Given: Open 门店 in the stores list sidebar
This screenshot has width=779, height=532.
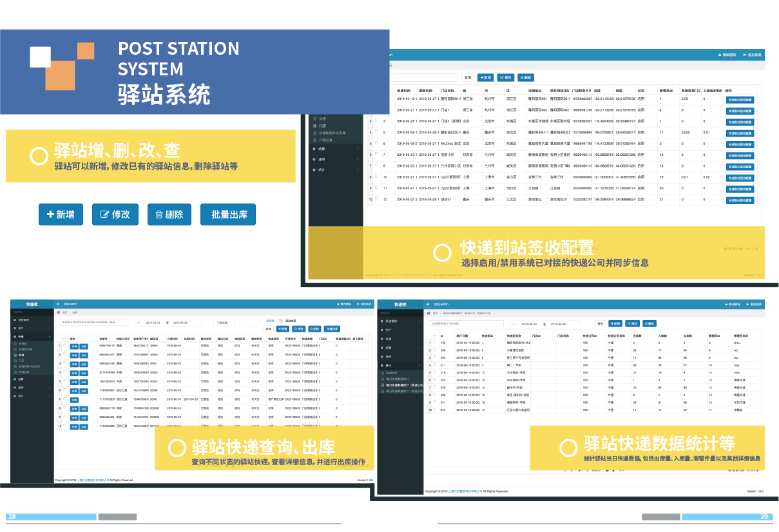Looking at the screenshot, I should tap(323, 126).
